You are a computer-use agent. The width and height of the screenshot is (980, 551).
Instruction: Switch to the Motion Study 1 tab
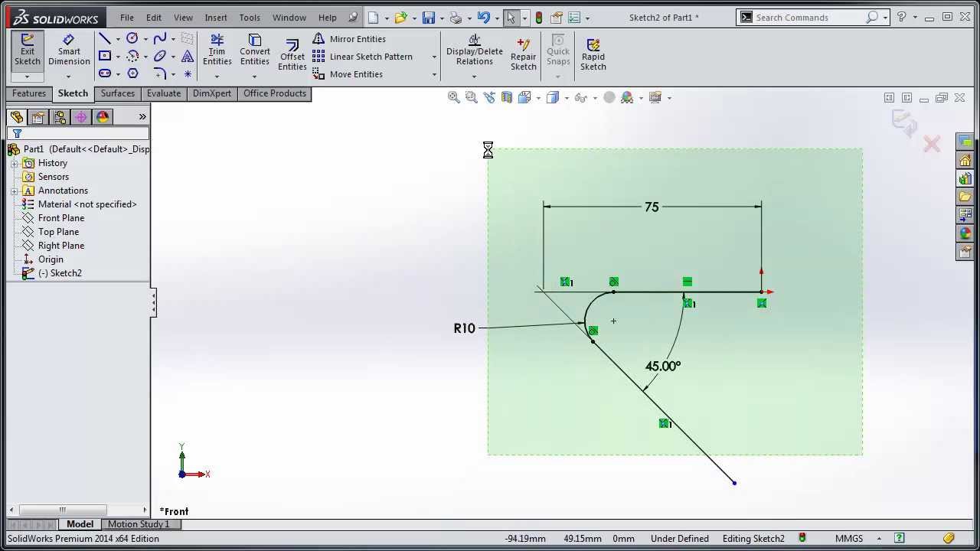coord(142,524)
